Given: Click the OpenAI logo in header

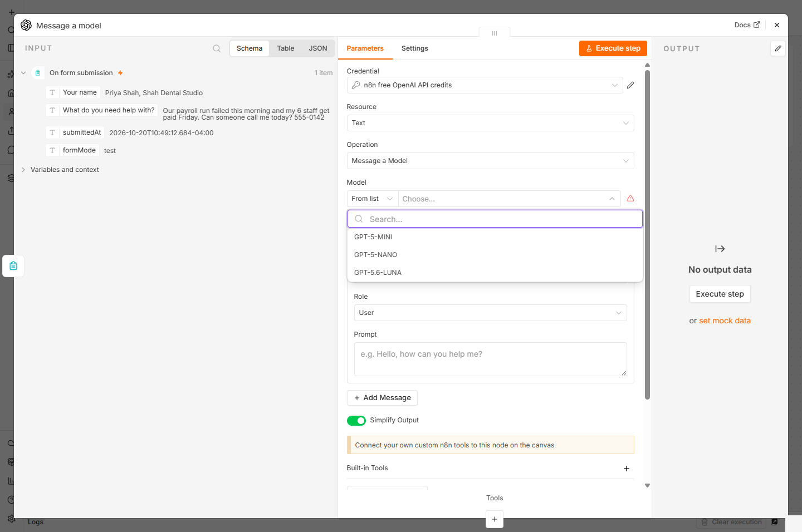Looking at the screenshot, I should click(x=26, y=25).
